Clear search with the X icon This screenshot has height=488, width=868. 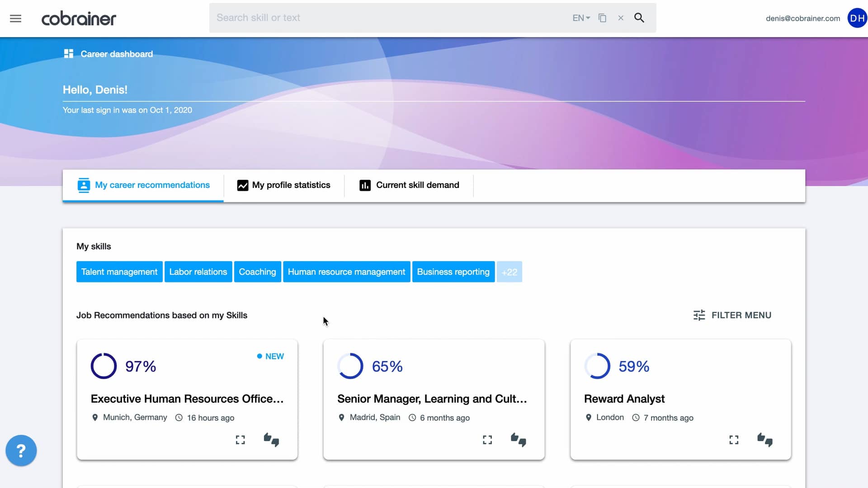[621, 18]
